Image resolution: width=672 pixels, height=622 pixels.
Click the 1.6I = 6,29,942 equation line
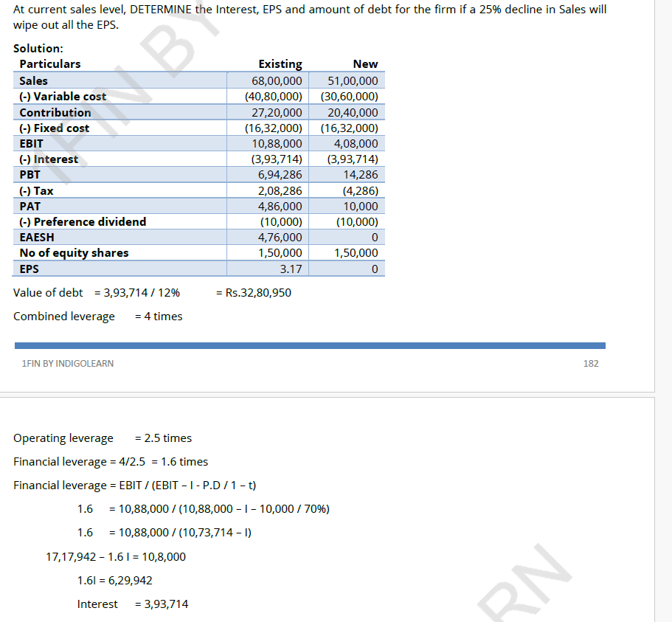(114, 581)
